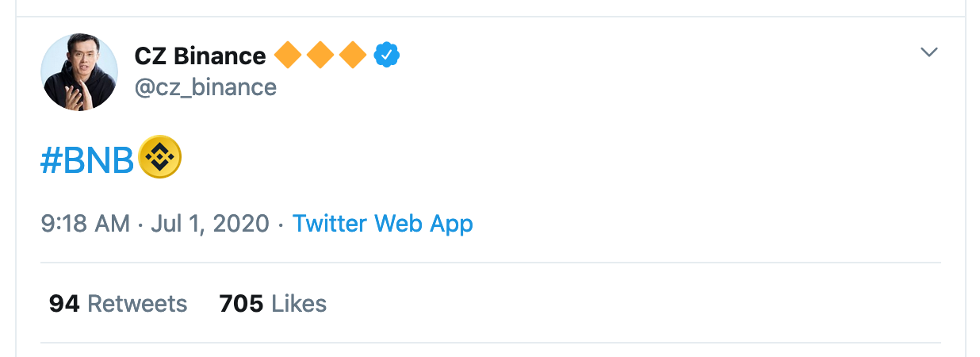Viewport: 980px width, 357px height.
Task: Click the 705 like count number
Action: (241, 303)
